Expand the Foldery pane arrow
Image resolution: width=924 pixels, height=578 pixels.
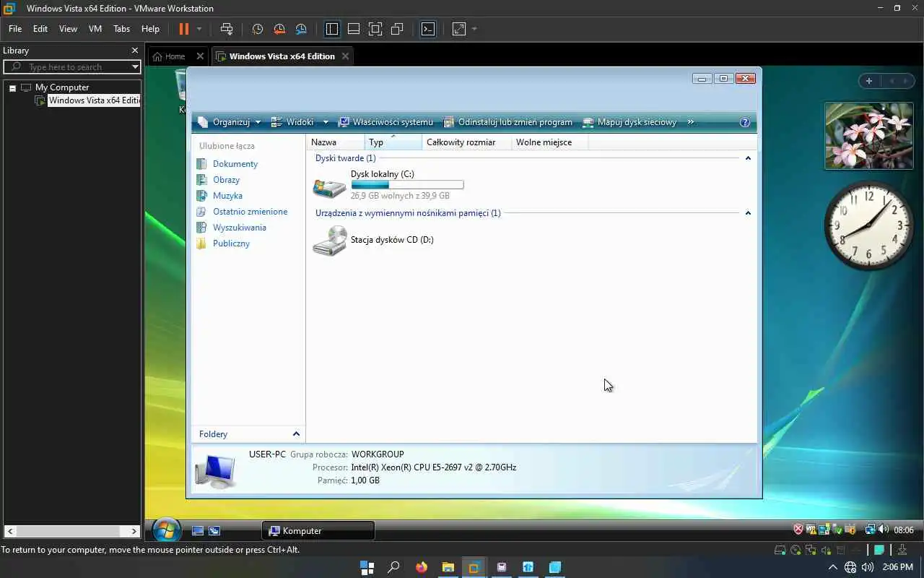(x=296, y=433)
